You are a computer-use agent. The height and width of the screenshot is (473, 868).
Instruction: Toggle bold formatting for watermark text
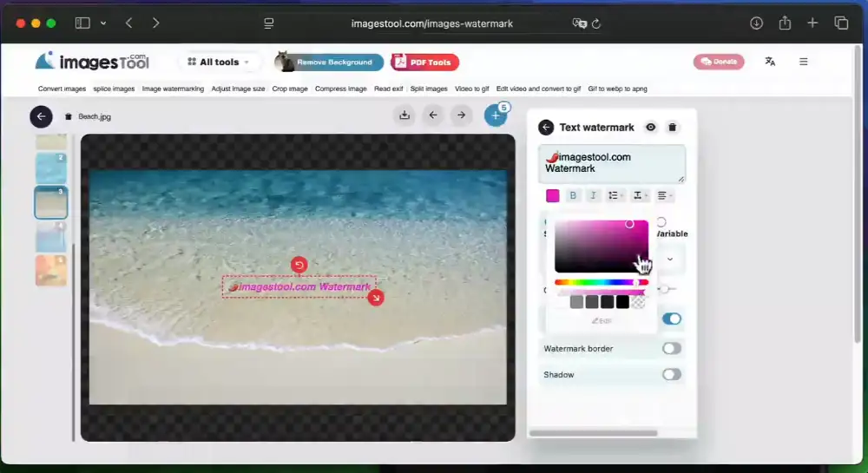573,196
